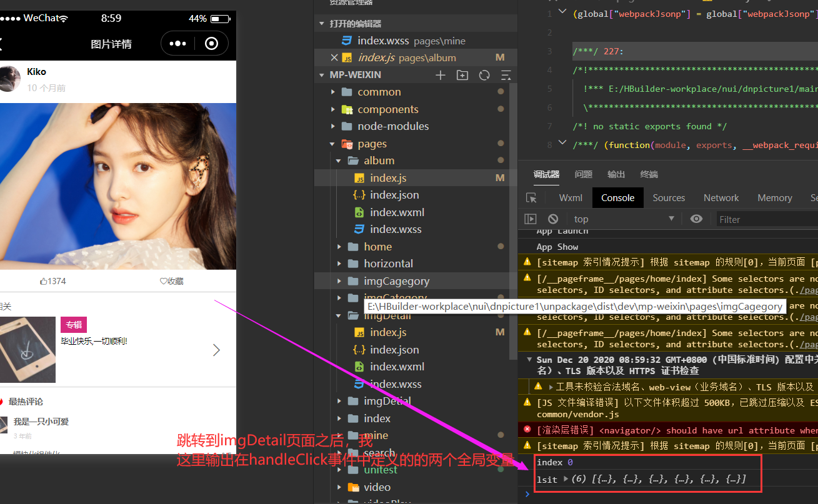The image size is (818, 504).
Task: Select the index folder in tree
Action: [377, 418]
